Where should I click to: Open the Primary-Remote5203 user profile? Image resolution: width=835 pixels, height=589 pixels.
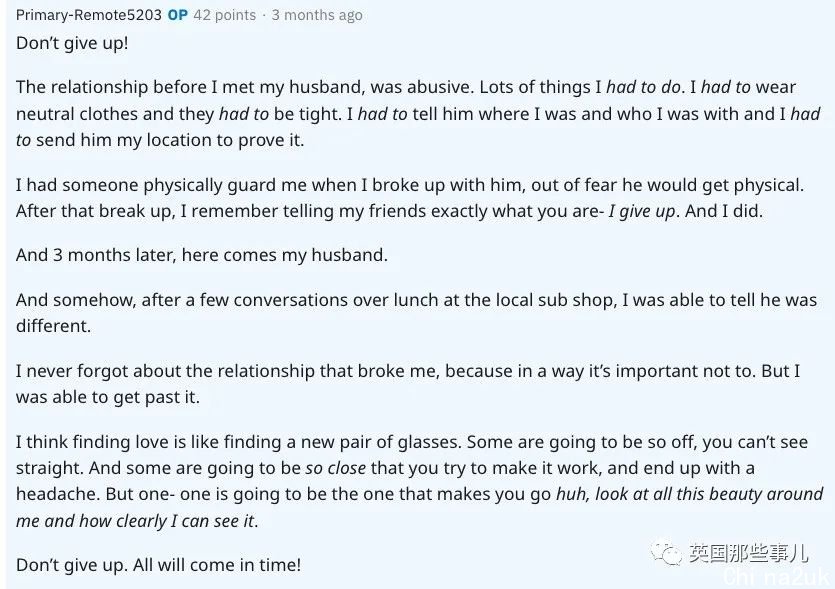tap(88, 15)
